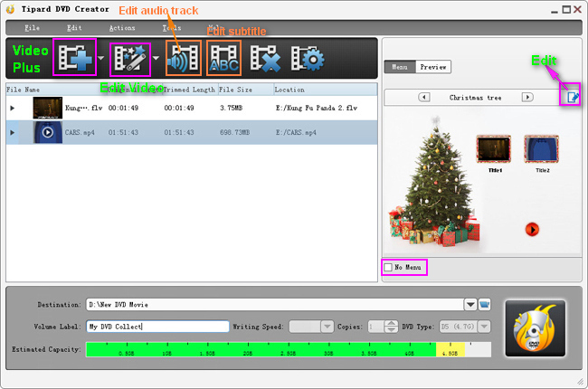
Task: Switch to the Menu tab
Action: click(x=400, y=67)
